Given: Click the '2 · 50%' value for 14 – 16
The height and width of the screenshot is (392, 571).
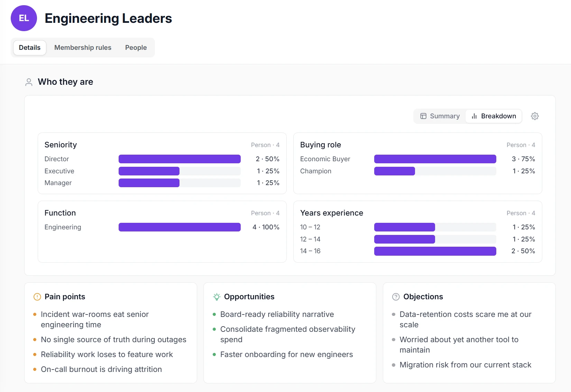Looking at the screenshot, I should pyautogui.click(x=523, y=251).
